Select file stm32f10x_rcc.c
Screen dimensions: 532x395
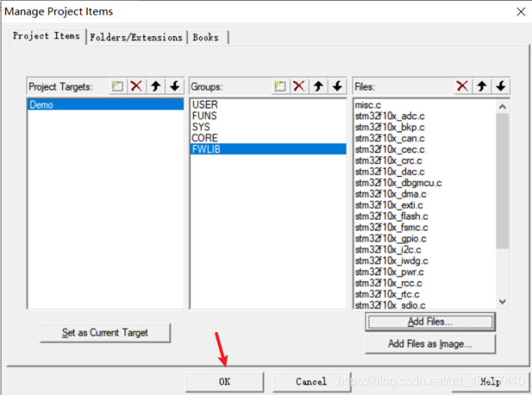(425, 283)
